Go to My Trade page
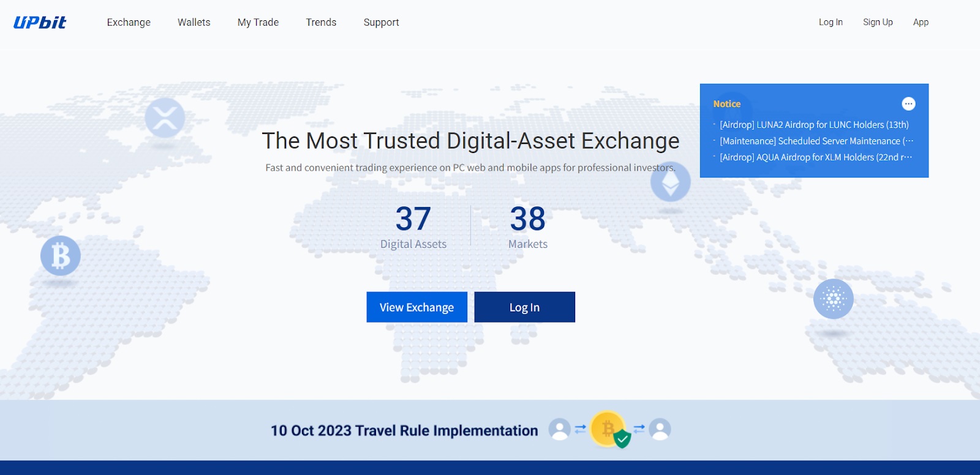The height and width of the screenshot is (475, 980). (258, 23)
